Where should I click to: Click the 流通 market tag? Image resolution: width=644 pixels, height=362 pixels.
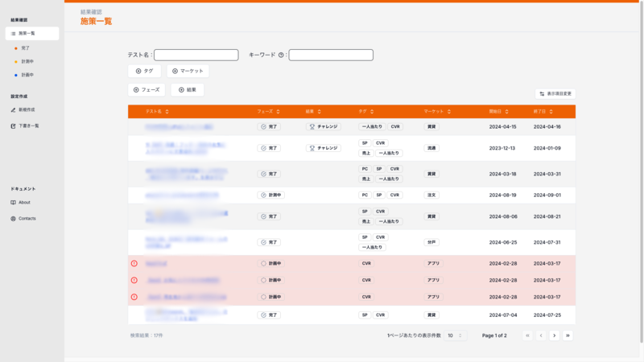(x=431, y=148)
